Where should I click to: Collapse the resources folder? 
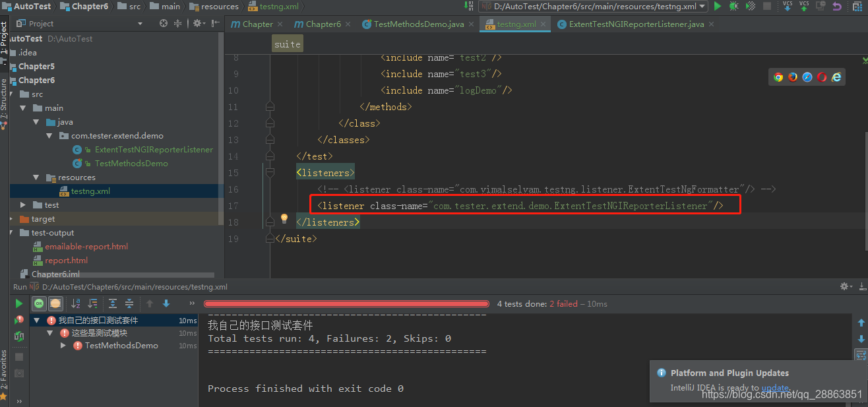[37, 177]
